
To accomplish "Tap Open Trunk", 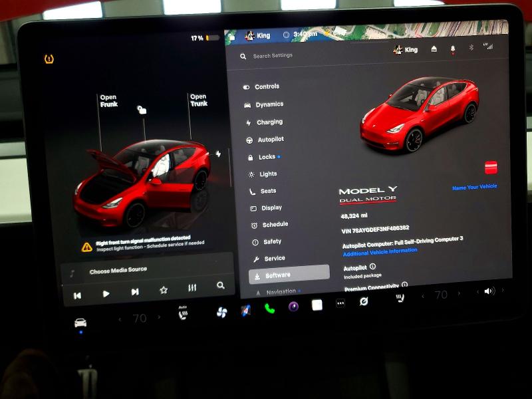I will [199, 100].
